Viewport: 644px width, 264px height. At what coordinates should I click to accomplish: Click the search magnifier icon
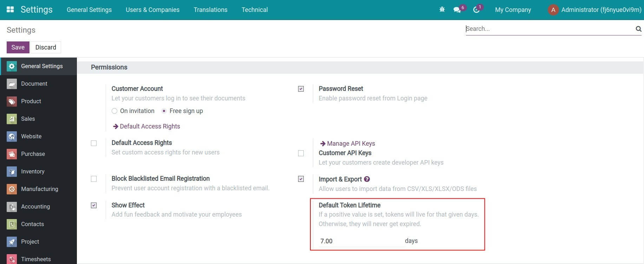[x=638, y=29]
